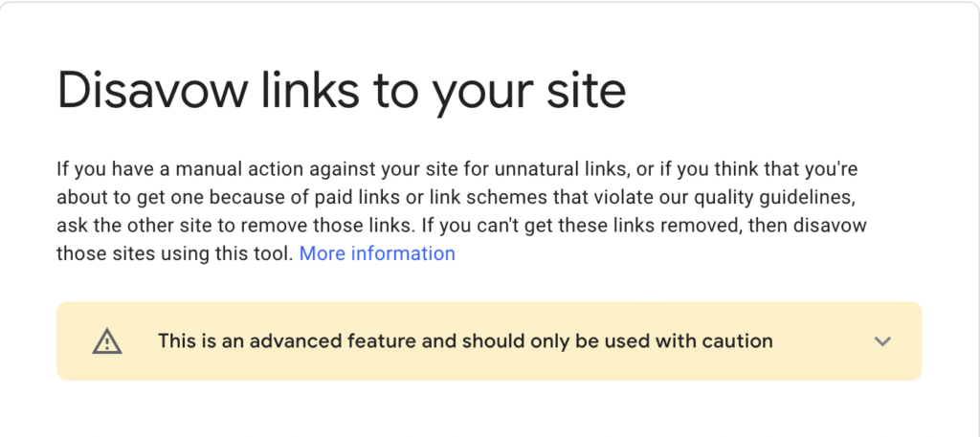Image resolution: width=980 pixels, height=437 pixels.
Task: Click the 'This is an advanced feature' banner text
Action: click(465, 341)
